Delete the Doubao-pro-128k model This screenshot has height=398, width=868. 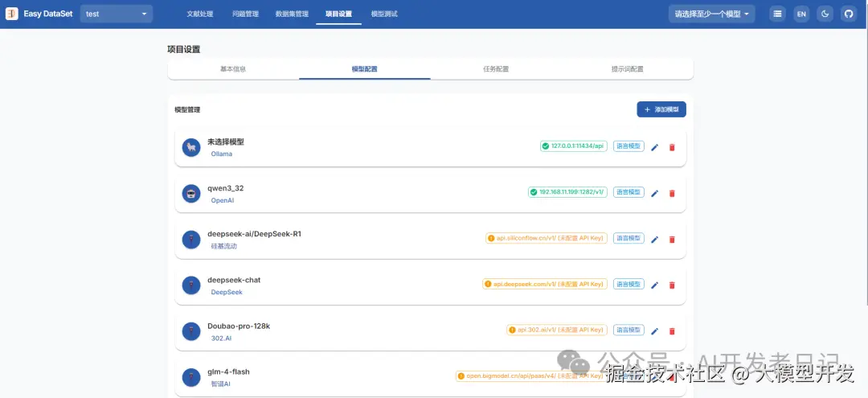point(672,331)
